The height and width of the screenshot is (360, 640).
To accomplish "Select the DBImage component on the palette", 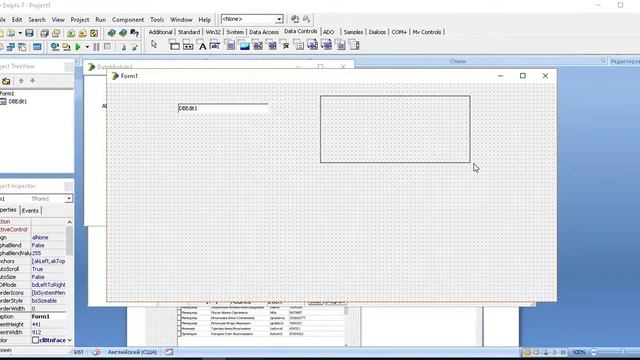I will (244, 45).
